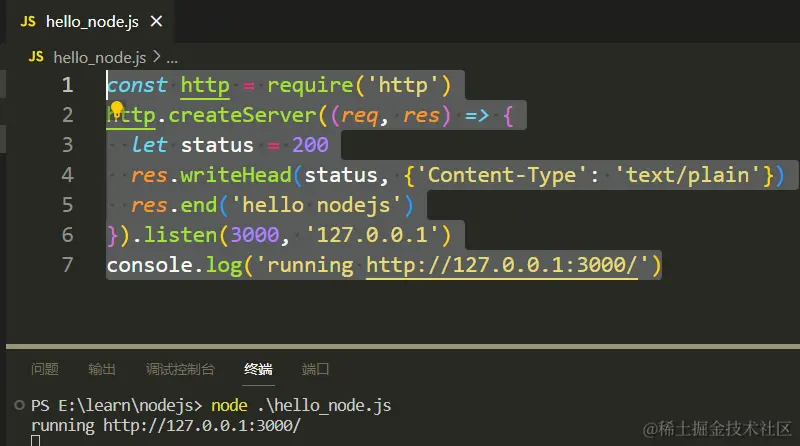Open the 调试控制台 panel tab
The width and height of the screenshot is (800, 446).
point(180,369)
